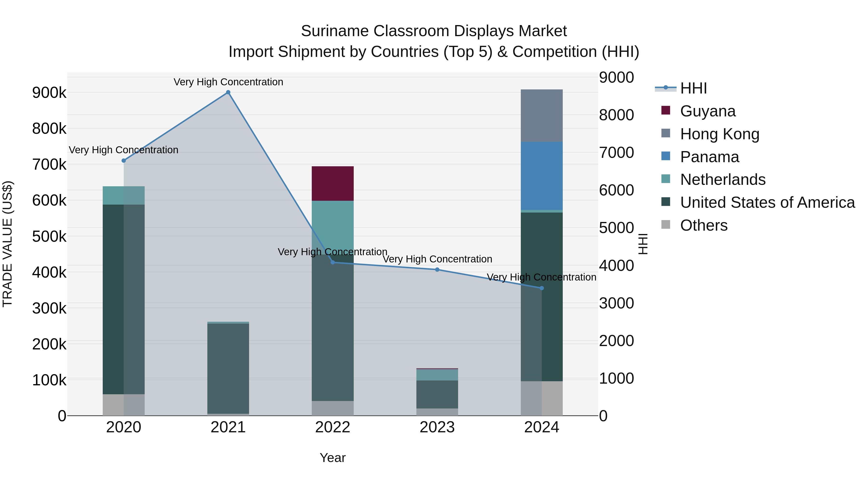Click the Guyana maroon legend swatch
Screen dimensions: 868x488
coord(665,110)
